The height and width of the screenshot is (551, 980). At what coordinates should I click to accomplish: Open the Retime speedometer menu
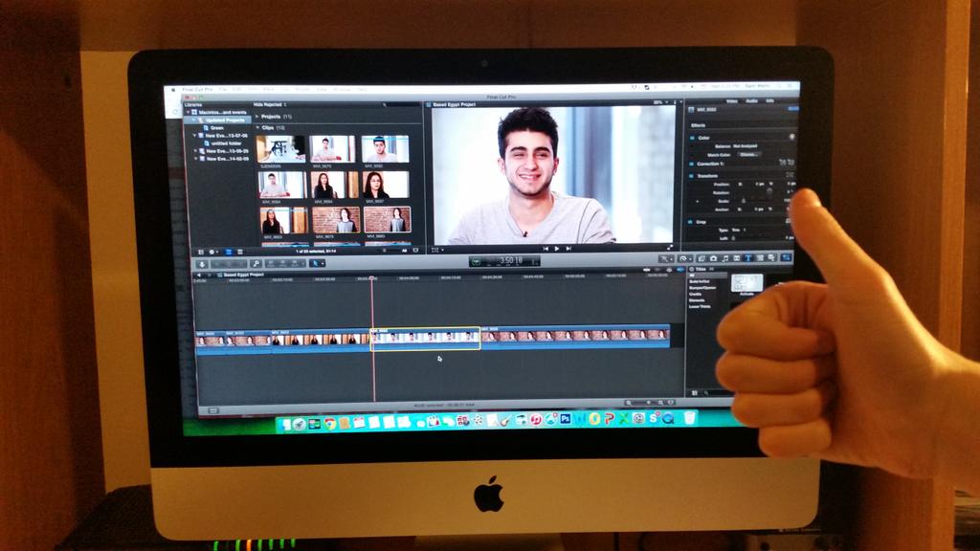(684, 258)
